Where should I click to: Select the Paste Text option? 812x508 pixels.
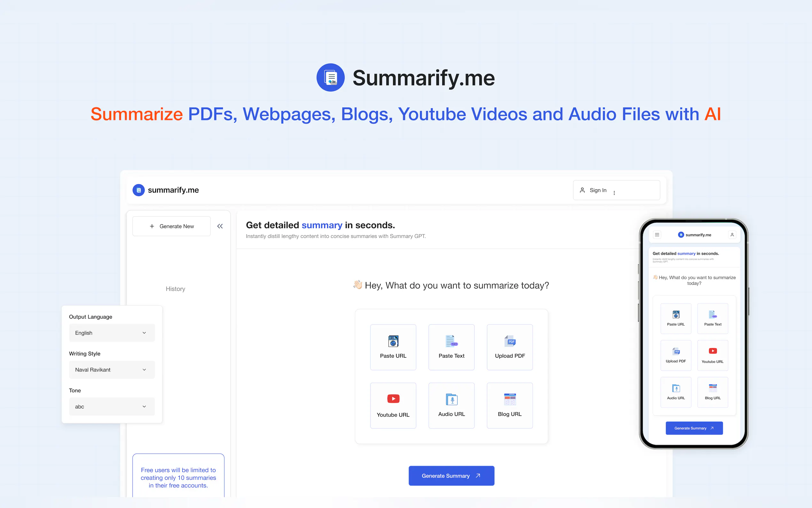[x=451, y=347]
